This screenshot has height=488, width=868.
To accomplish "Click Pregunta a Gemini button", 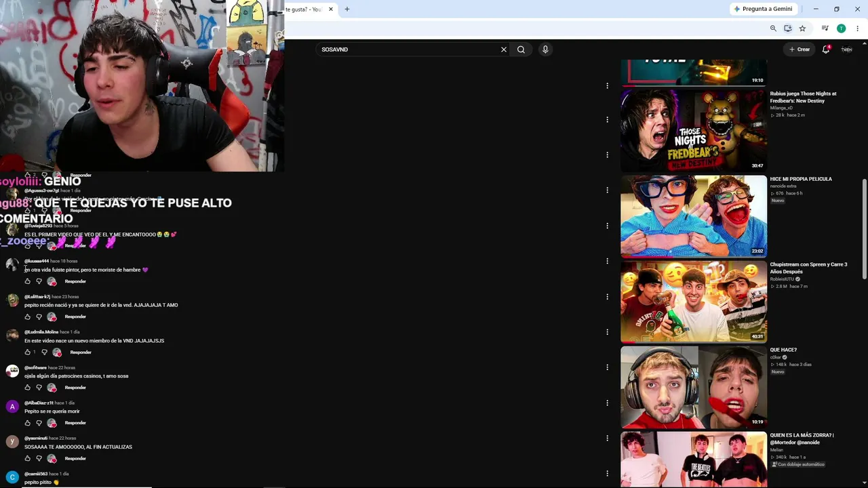I will [x=763, y=9].
